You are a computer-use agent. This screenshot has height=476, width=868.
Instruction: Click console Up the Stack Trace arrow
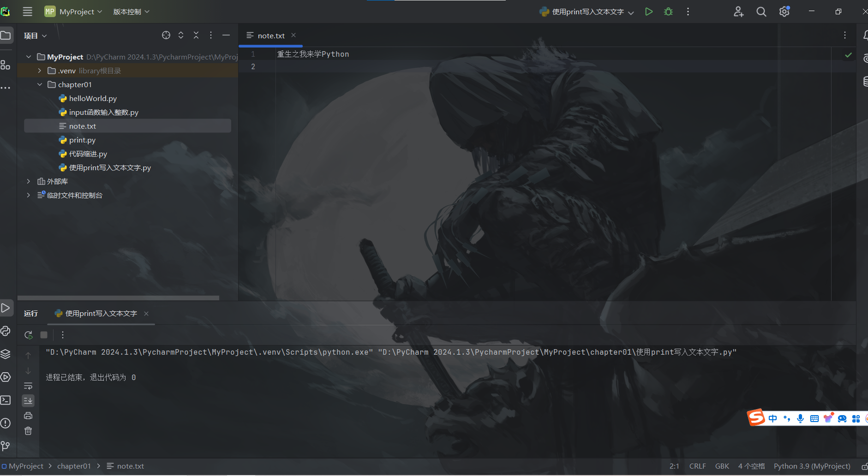[x=28, y=356]
